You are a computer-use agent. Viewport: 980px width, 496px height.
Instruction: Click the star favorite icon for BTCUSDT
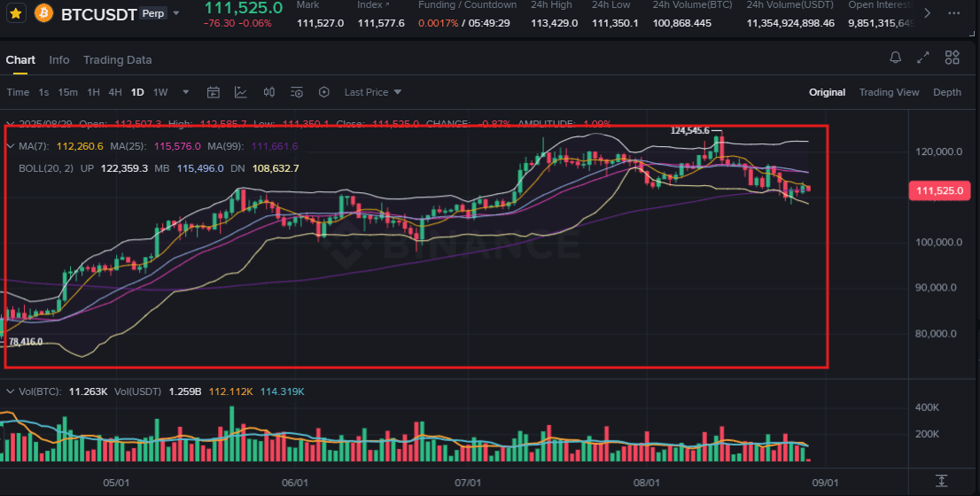point(16,13)
